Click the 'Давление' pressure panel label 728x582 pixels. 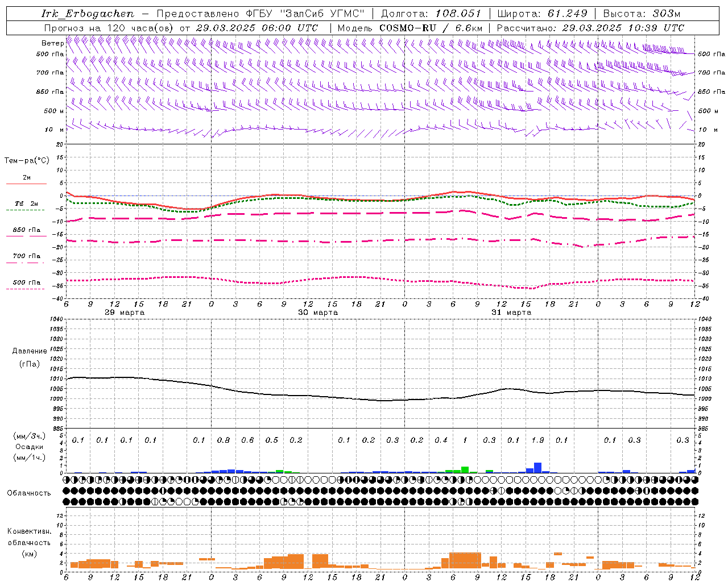point(30,351)
